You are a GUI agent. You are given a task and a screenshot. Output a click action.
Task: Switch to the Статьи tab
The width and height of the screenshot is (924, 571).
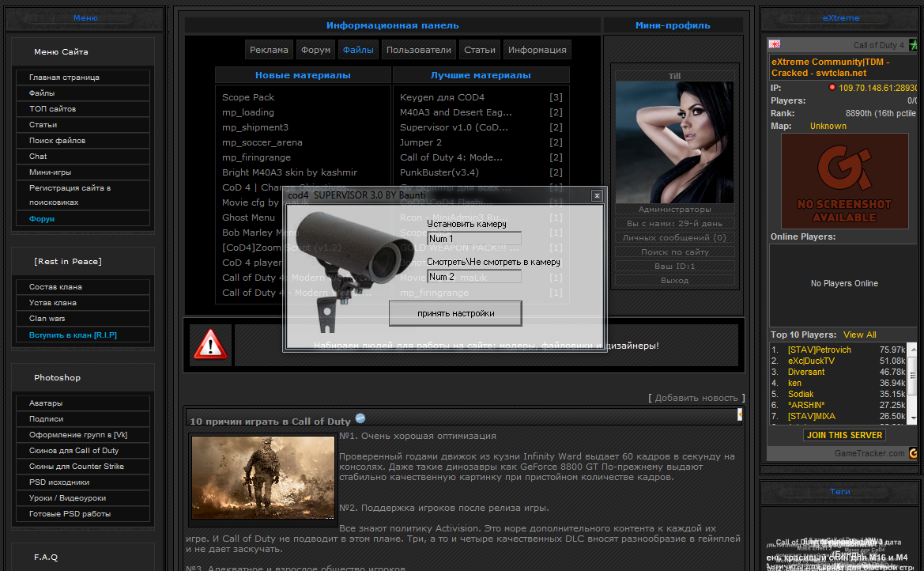(x=479, y=50)
